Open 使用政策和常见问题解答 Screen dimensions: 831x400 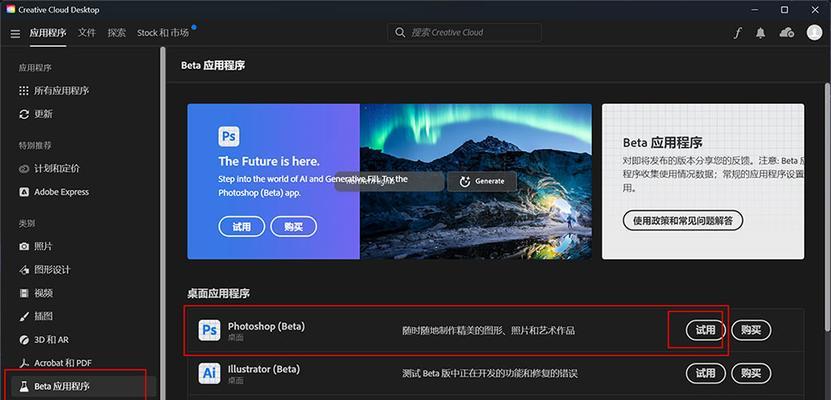683,220
